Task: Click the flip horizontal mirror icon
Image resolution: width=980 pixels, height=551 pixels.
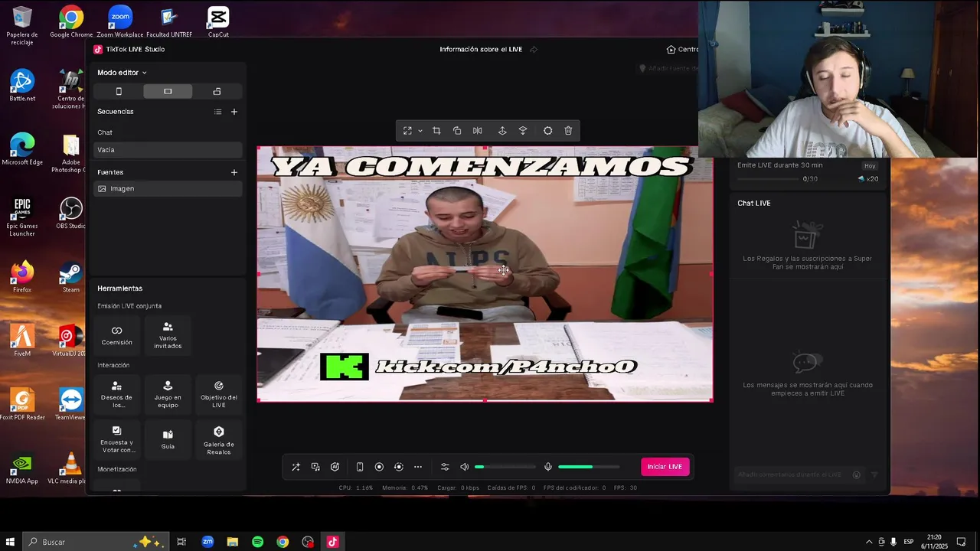Action: coord(478,131)
